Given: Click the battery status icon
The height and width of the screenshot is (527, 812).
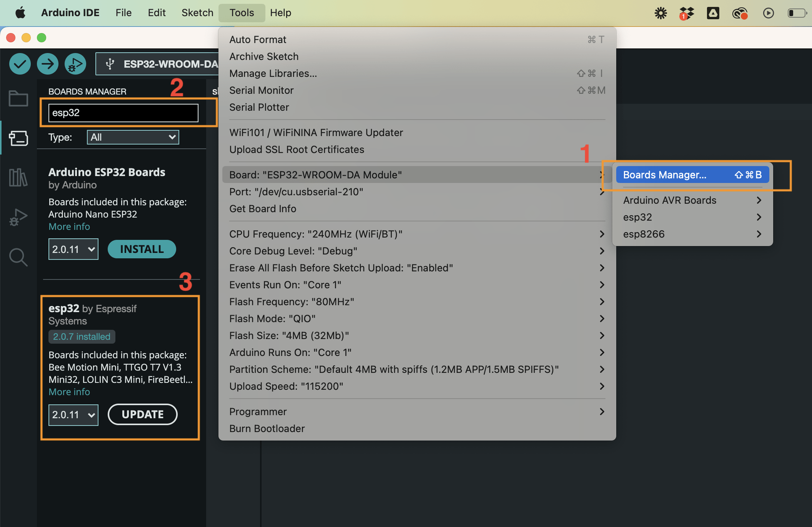Looking at the screenshot, I should (797, 13).
